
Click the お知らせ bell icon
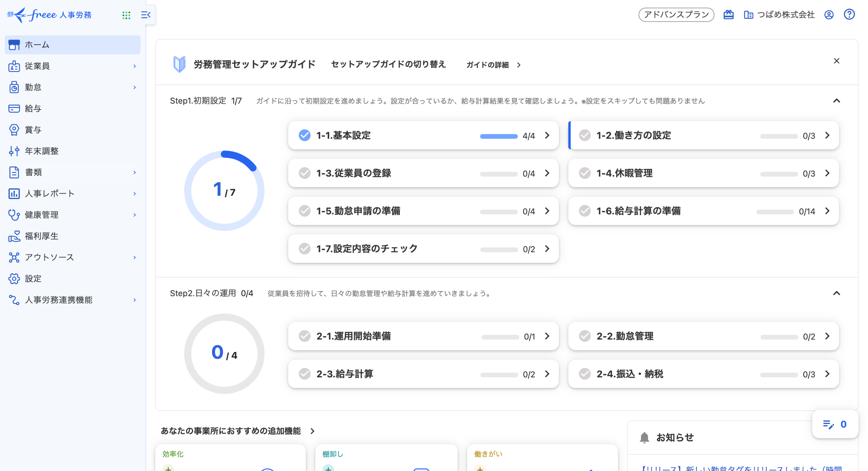coord(644,437)
